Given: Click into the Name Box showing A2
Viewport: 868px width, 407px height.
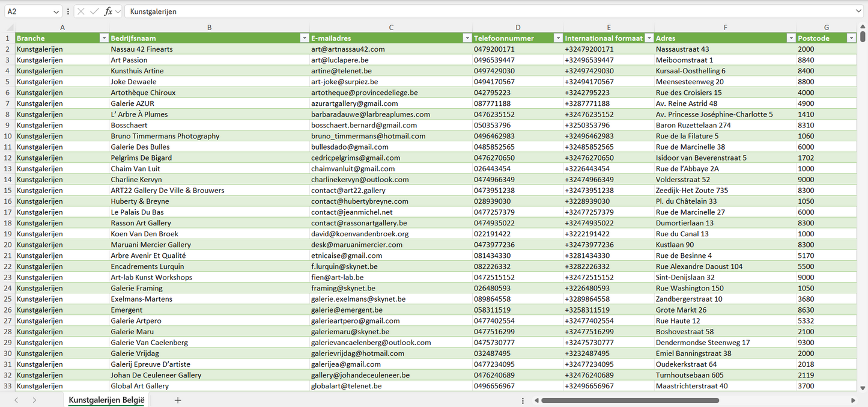Looking at the screenshot, I should tap(27, 11).
